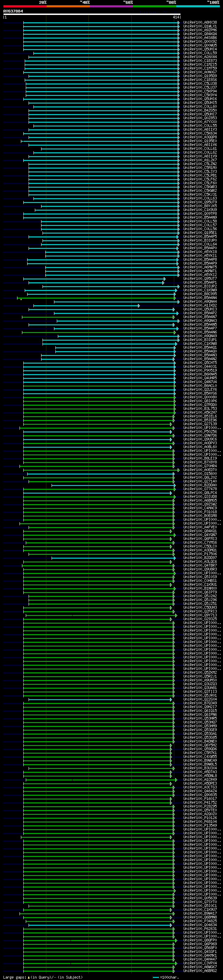Select the UniRef100_Q22GX4 cyan alignment bar
This screenshot has height=980, width=223.
[100, 699]
